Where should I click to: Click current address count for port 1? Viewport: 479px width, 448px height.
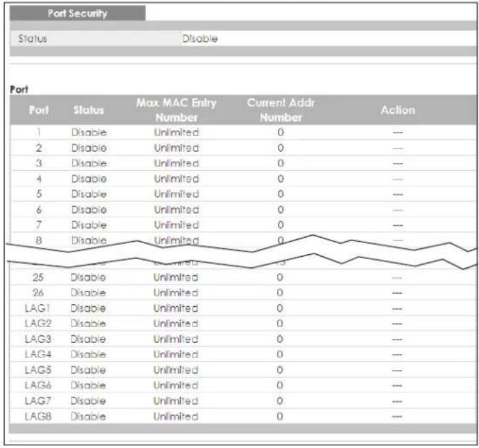pyautogui.click(x=281, y=132)
